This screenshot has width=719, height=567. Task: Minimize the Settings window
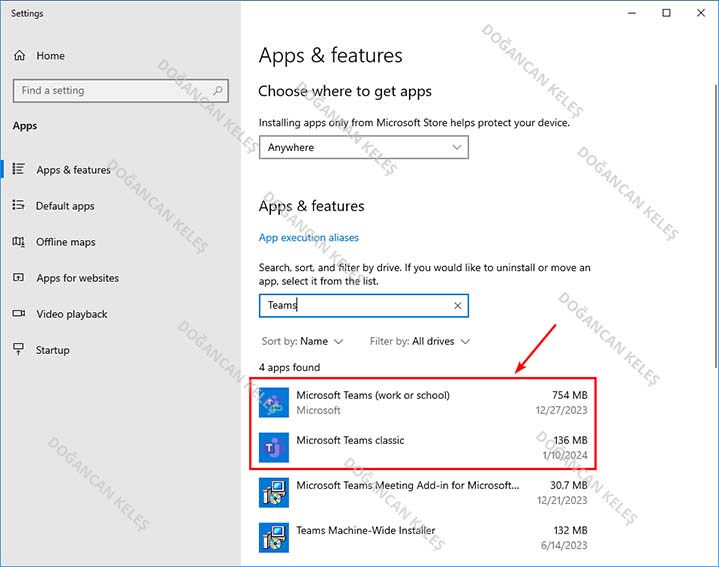point(632,13)
